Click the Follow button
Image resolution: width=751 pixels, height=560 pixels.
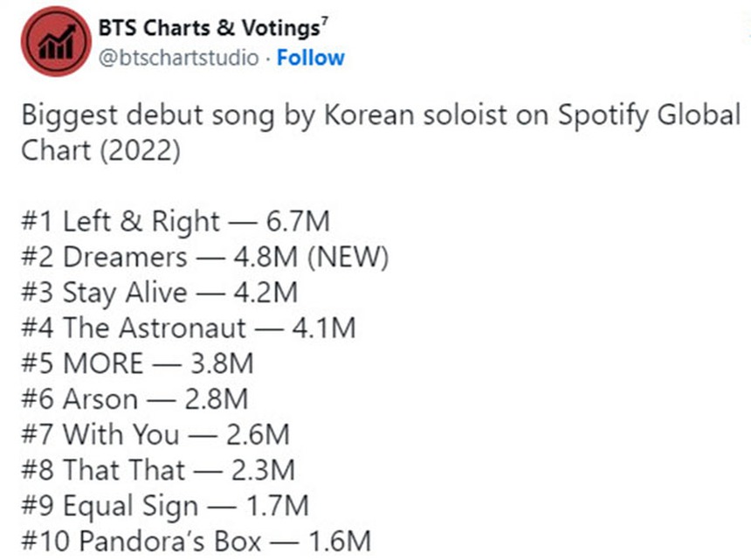[x=310, y=58]
